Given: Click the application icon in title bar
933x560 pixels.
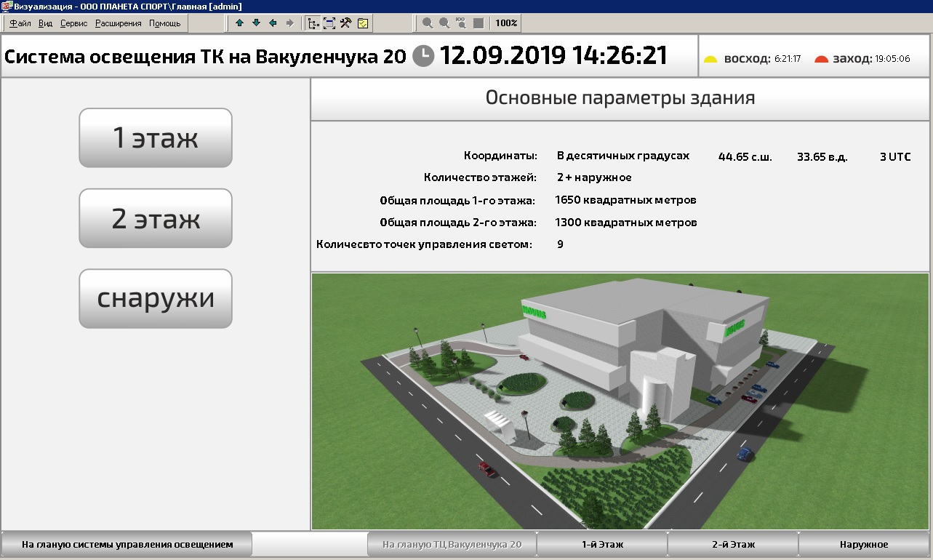Looking at the screenshot, I should [x=7, y=6].
